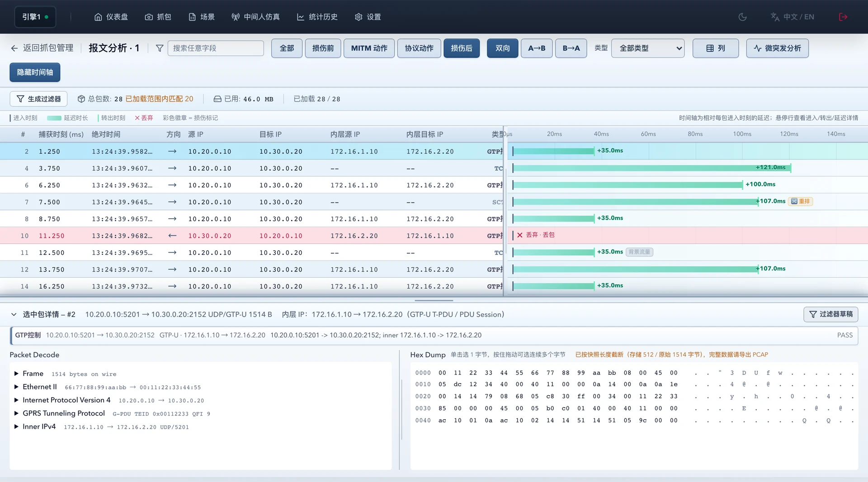Viewport: 868px width, 482px height.
Task: Open 抓包 capture menu
Action: tap(158, 17)
